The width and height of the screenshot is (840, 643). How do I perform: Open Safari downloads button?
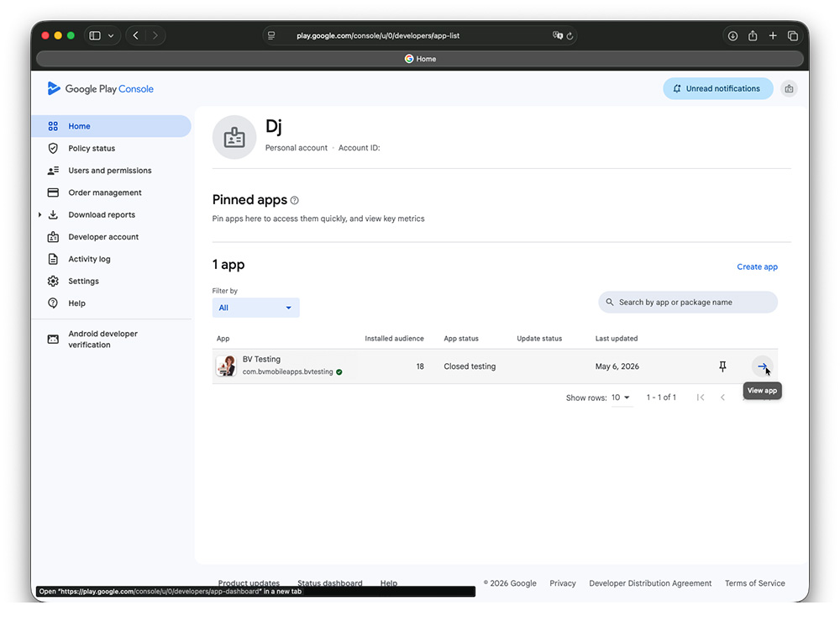[732, 36]
